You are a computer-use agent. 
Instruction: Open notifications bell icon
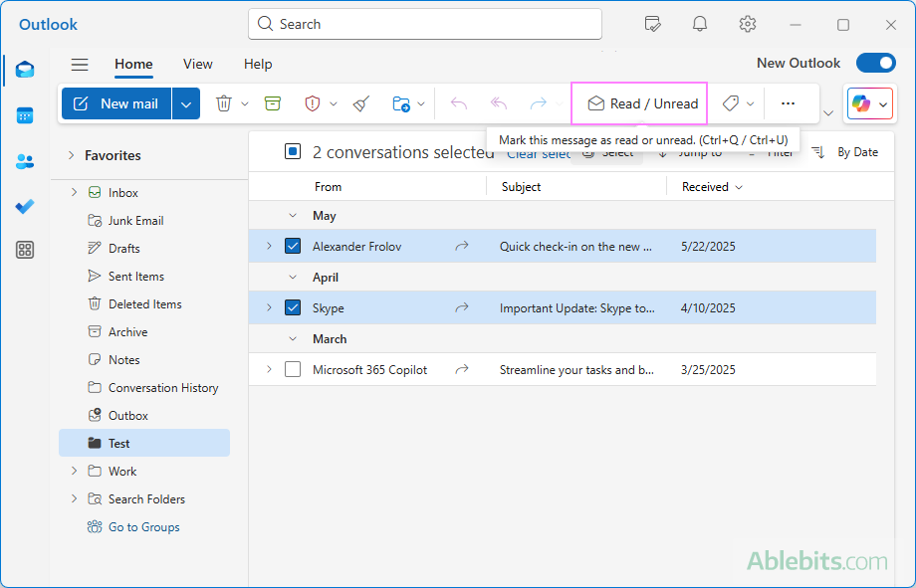pos(700,24)
